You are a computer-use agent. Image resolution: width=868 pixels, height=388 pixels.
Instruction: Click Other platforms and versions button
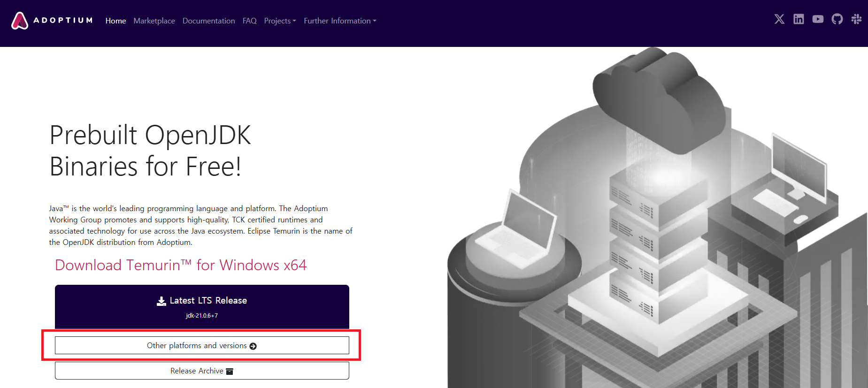click(202, 345)
